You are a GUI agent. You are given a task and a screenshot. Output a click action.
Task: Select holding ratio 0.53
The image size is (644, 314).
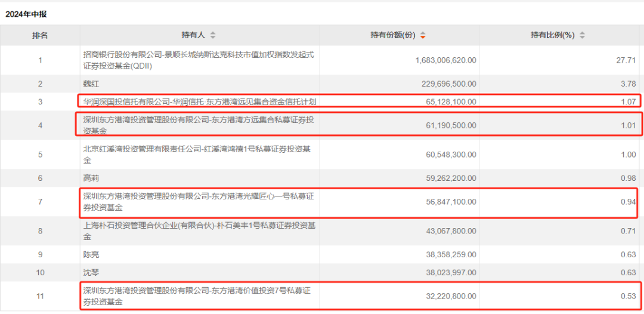tap(630, 296)
